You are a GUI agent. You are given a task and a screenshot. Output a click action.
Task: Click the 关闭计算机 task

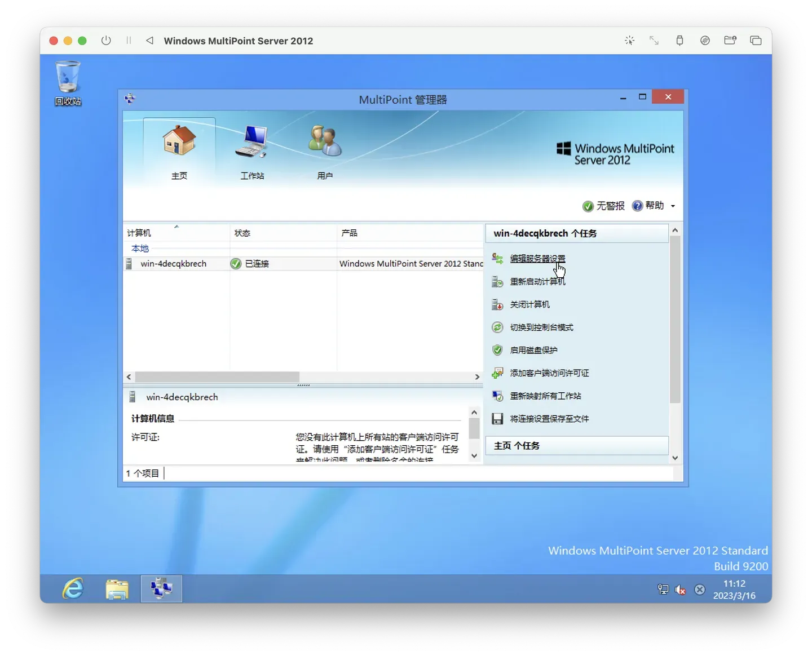click(529, 304)
